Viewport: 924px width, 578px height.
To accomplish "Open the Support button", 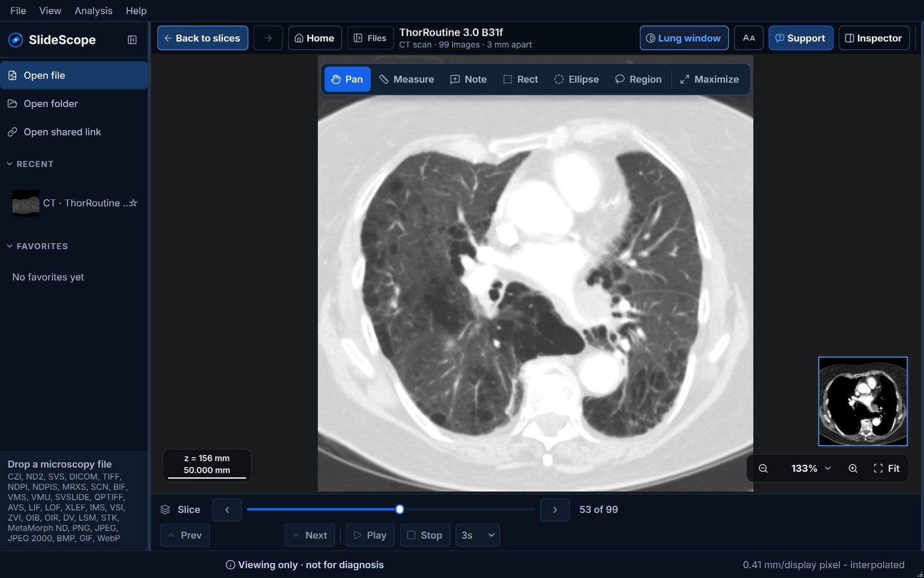I will pos(800,38).
